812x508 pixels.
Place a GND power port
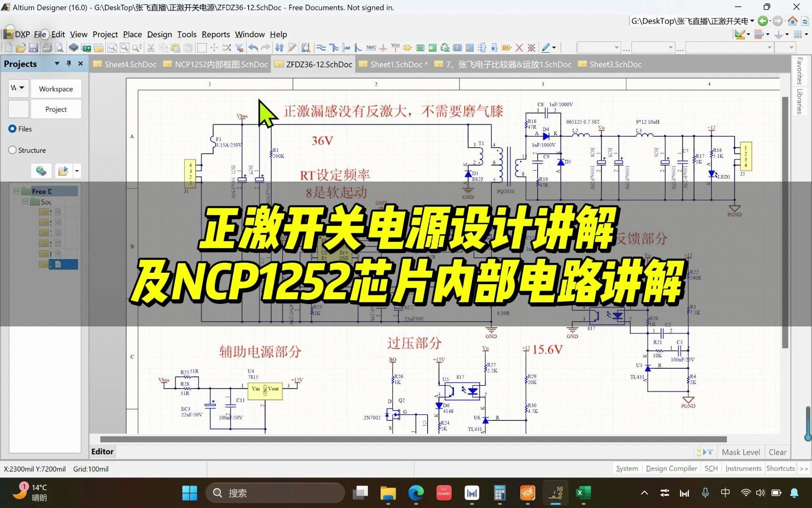click(x=383, y=48)
